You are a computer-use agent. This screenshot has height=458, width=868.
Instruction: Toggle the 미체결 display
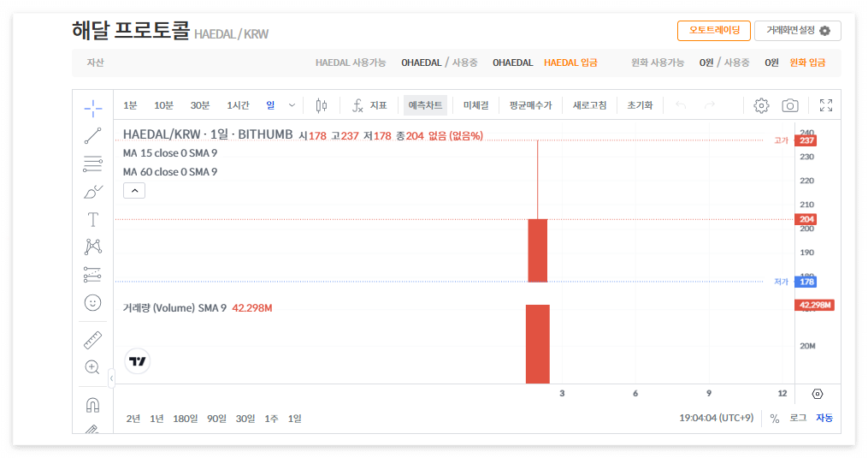[475, 105]
